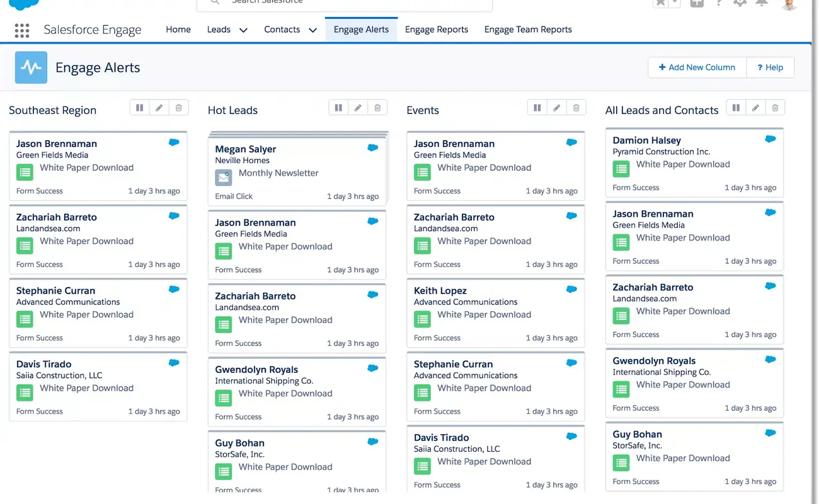Expand the Contacts tab dropdown arrow
Image resolution: width=819 pixels, height=504 pixels.
click(x=312, y=30)
